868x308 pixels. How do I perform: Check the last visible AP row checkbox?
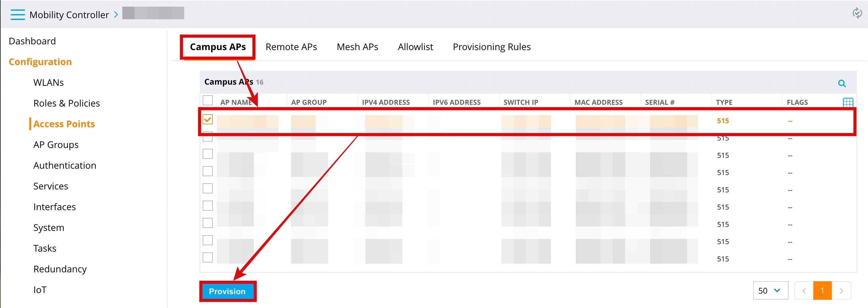coord(208,257)
